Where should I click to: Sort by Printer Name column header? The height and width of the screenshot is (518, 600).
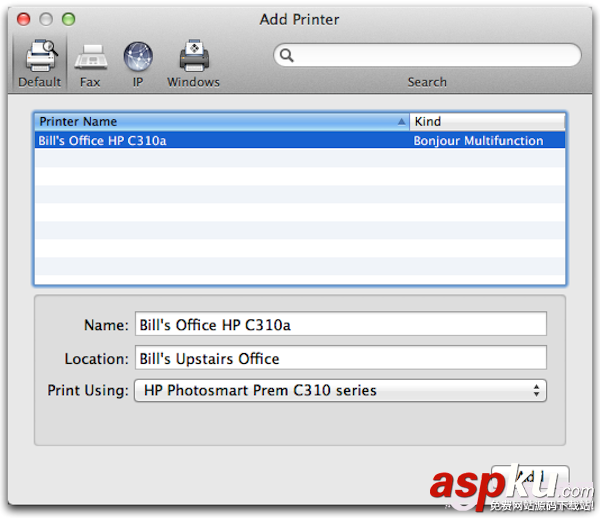click(222, 122)
